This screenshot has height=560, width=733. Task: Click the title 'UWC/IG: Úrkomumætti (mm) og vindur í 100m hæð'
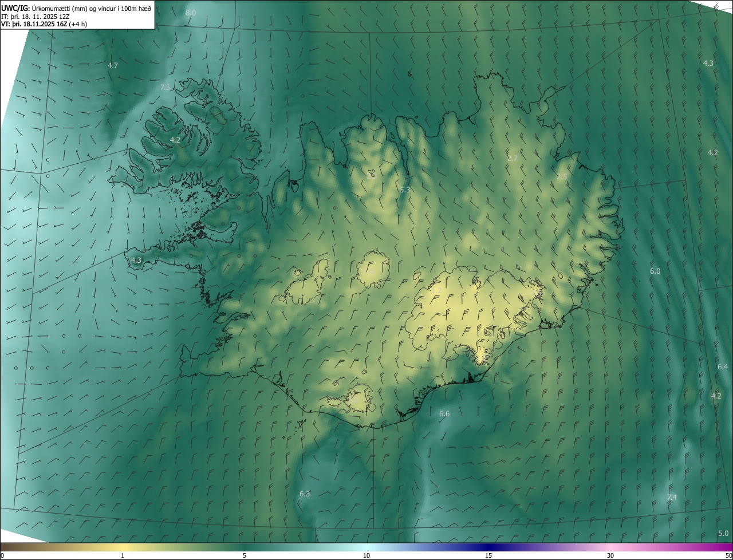point(76,8)
